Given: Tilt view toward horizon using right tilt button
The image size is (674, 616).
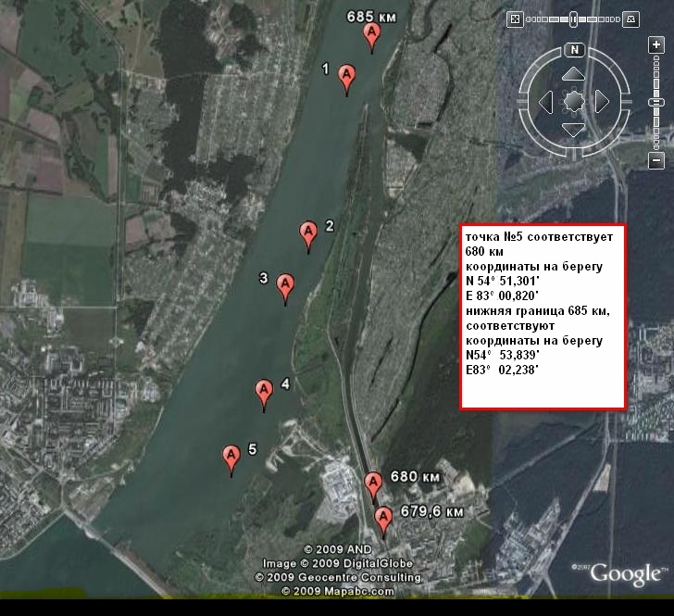Looking at the screenshot, I should (631, 18).
